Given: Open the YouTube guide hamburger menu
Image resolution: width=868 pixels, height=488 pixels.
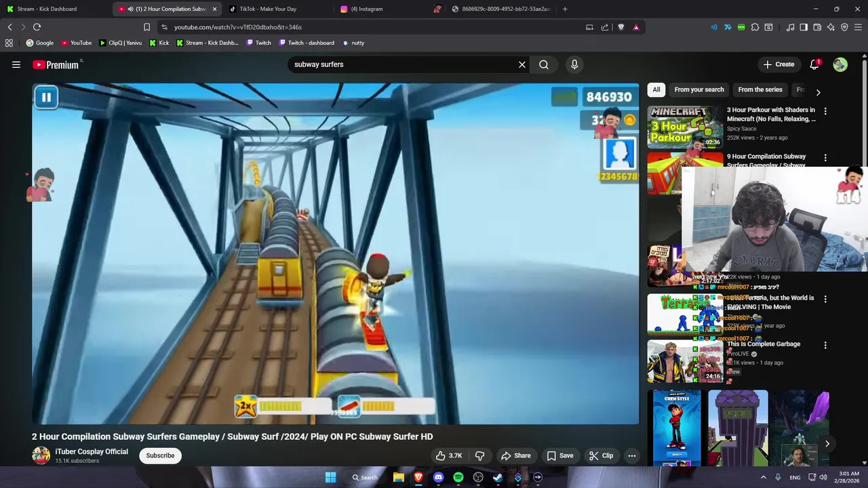Looking at the screenshot, I should click(16, 64).
